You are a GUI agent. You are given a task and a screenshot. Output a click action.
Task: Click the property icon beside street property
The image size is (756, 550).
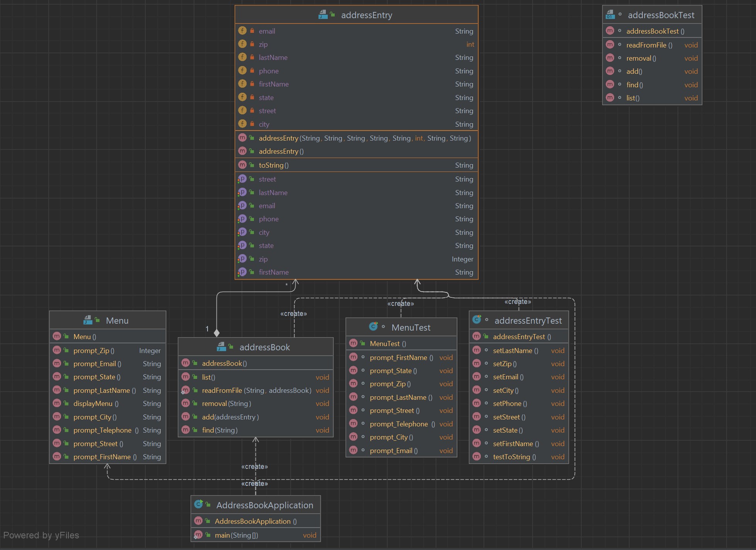[242, 179]
